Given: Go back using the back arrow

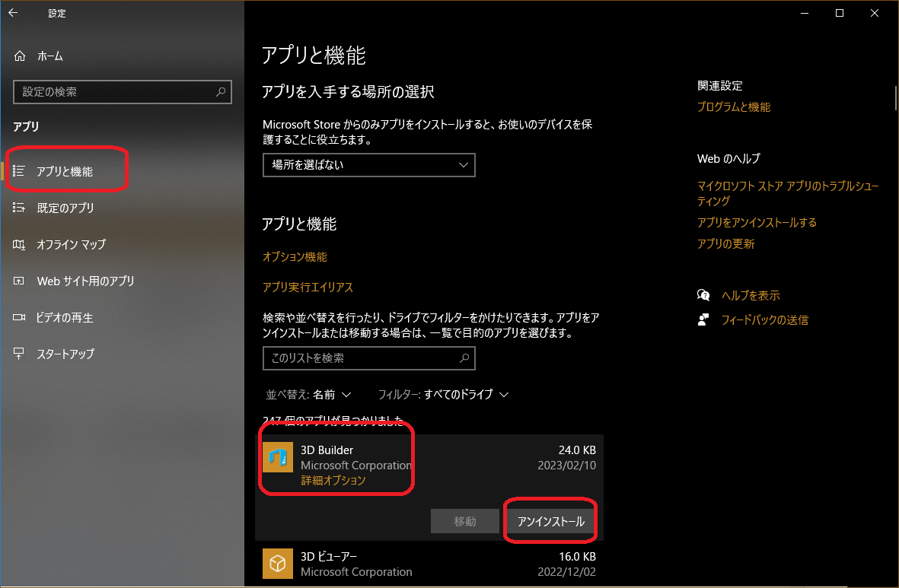Looking at the screenshot, I should 13,13.
